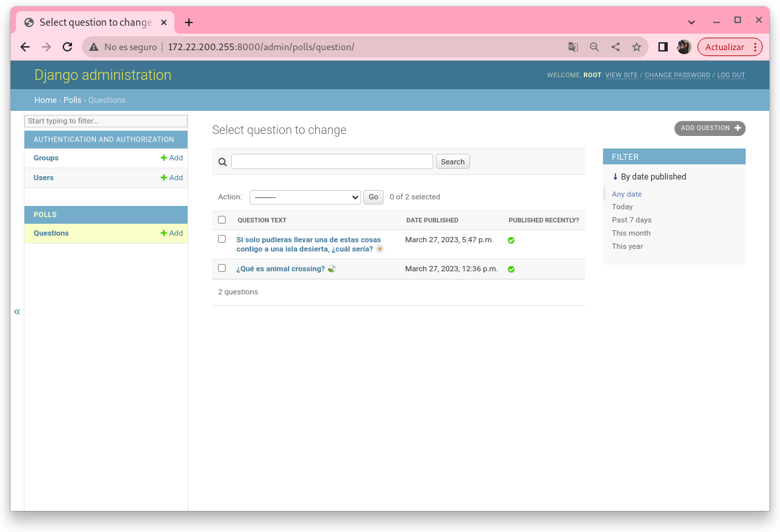Select the Questions item in sidebar

click(x=52, y=233)
